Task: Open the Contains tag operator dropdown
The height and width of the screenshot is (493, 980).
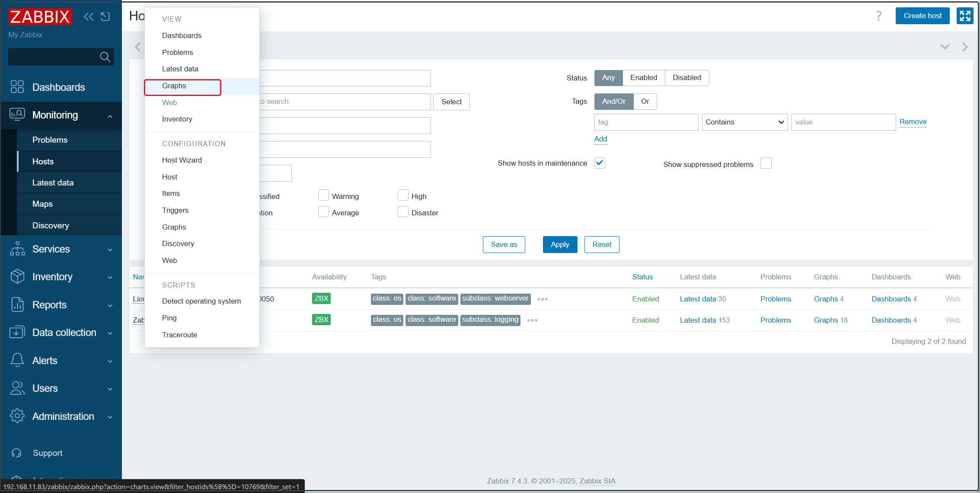Action: (744, 122)
